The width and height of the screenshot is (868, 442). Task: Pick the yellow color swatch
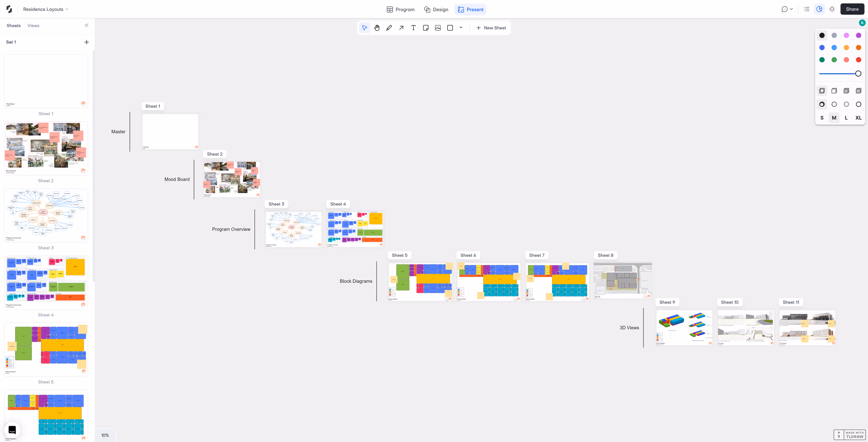pos(846,47)
